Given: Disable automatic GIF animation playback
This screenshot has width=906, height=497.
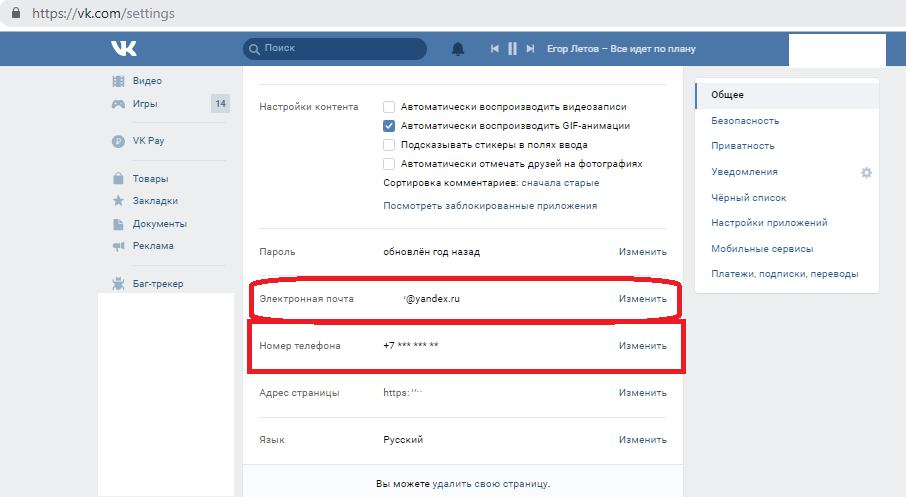Looking at the screenshot, I should 390,126.
